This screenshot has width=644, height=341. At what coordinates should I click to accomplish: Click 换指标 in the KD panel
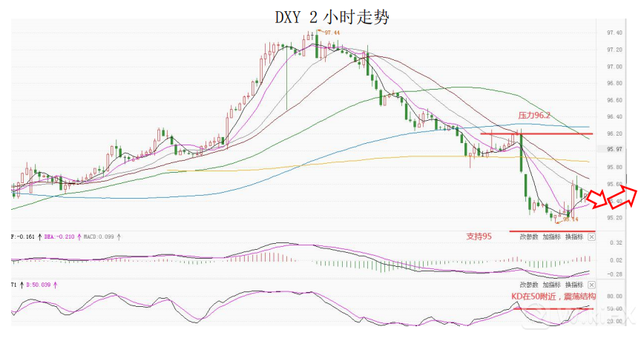click(574, 285)
